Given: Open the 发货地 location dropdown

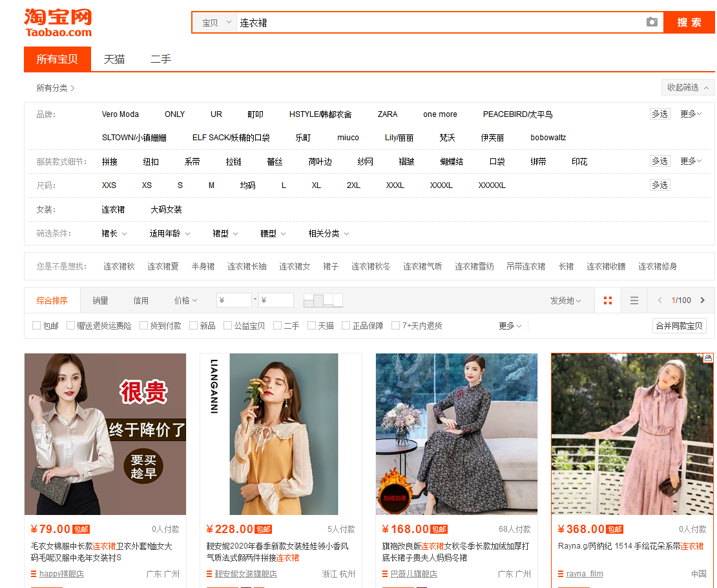Looking at the screenshot, I should tap(565, 300).
